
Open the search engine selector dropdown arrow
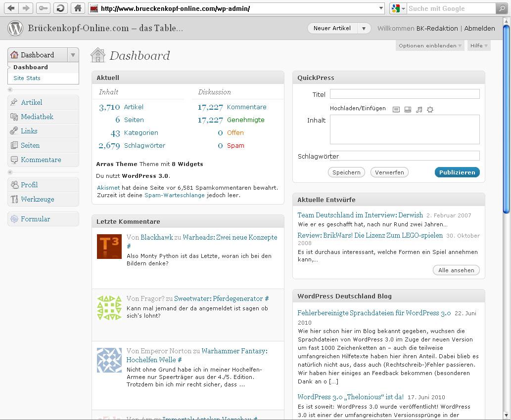coord(403,8)
